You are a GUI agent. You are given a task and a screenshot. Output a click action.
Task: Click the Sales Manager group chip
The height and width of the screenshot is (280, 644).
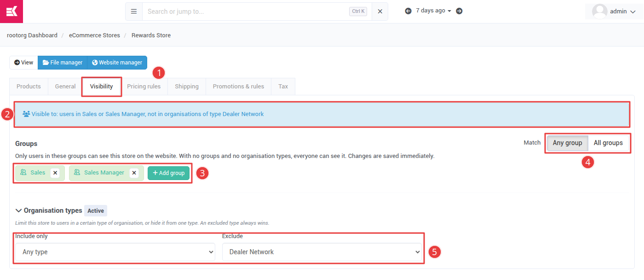(x=106, y=173)
